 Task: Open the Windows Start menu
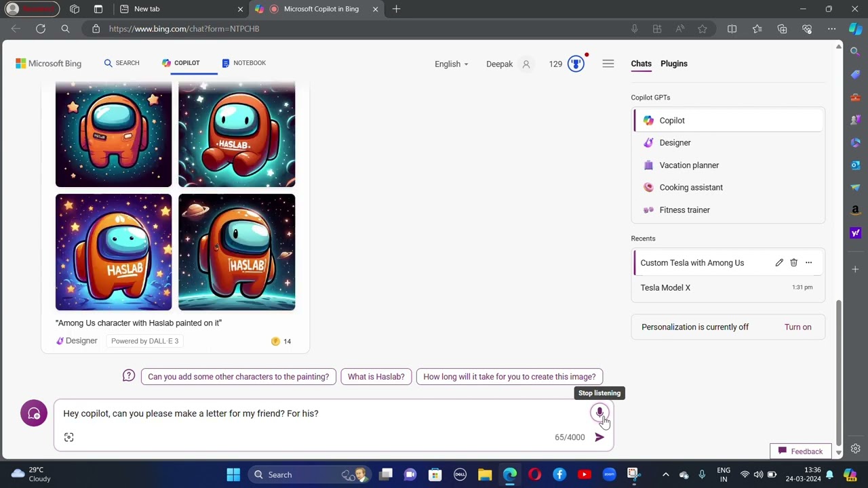(x=233, y=474)
